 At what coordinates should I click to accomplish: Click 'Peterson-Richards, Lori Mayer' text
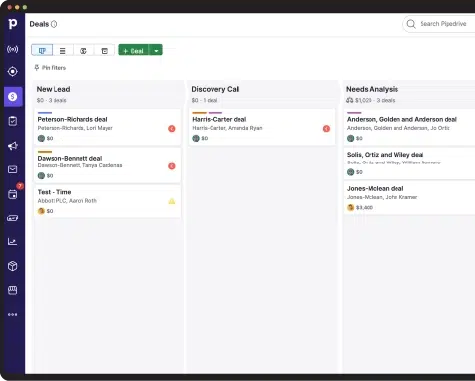[x=75, y=128]
